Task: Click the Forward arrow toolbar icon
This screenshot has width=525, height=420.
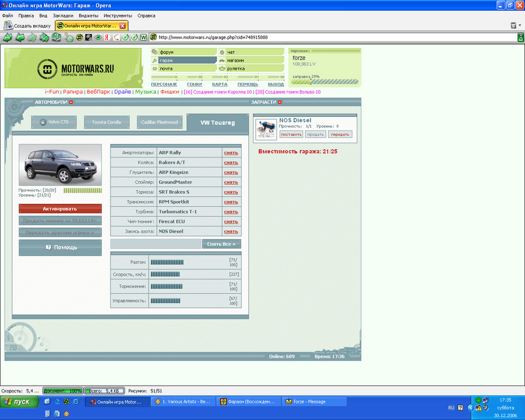Action: [x=32, y=37]
